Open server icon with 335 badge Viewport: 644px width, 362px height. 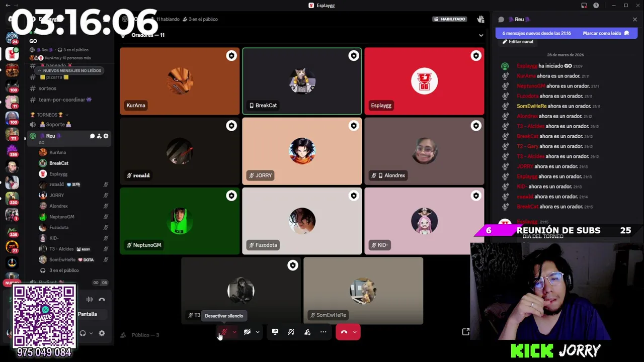tap(12, 231)
